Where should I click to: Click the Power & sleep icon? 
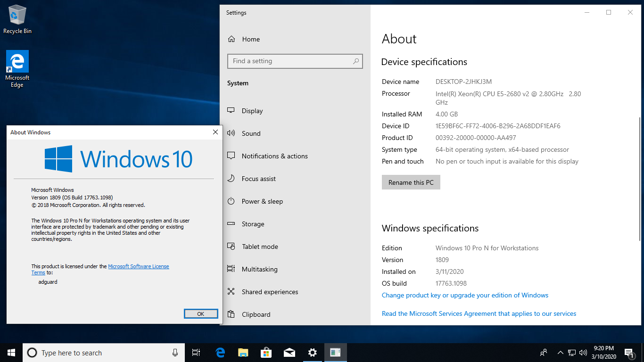(231, 201)
